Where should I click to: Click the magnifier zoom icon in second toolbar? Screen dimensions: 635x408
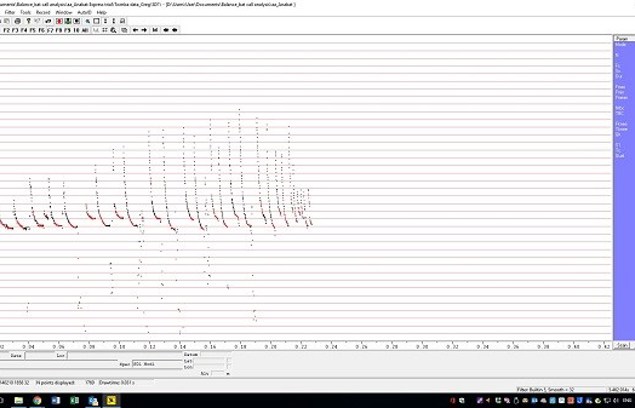tap(113, 30)
